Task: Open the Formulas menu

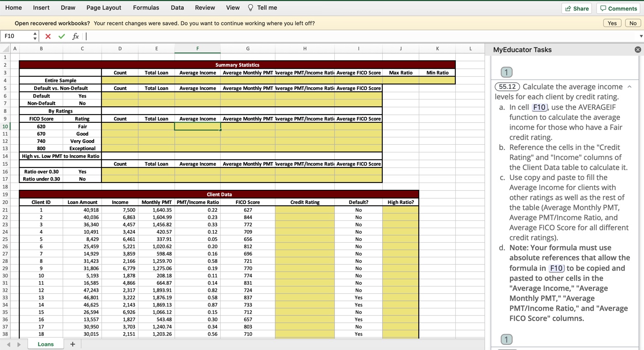Action: coord(146,7)
